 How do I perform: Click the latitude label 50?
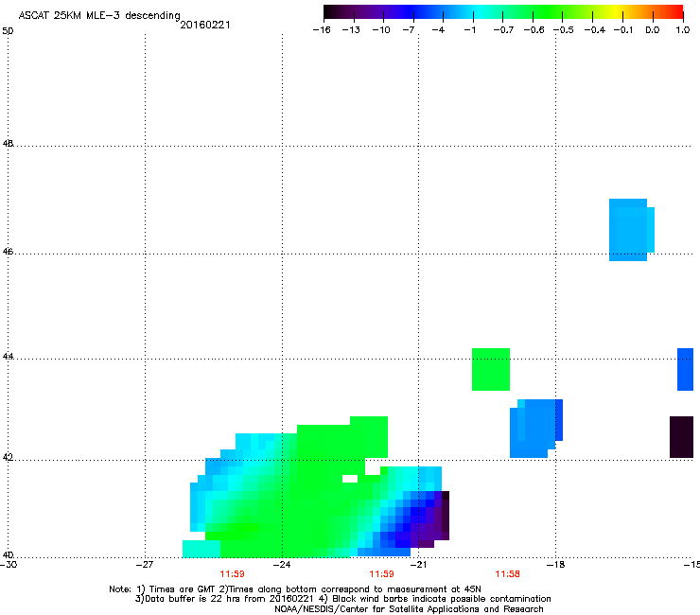8,31
